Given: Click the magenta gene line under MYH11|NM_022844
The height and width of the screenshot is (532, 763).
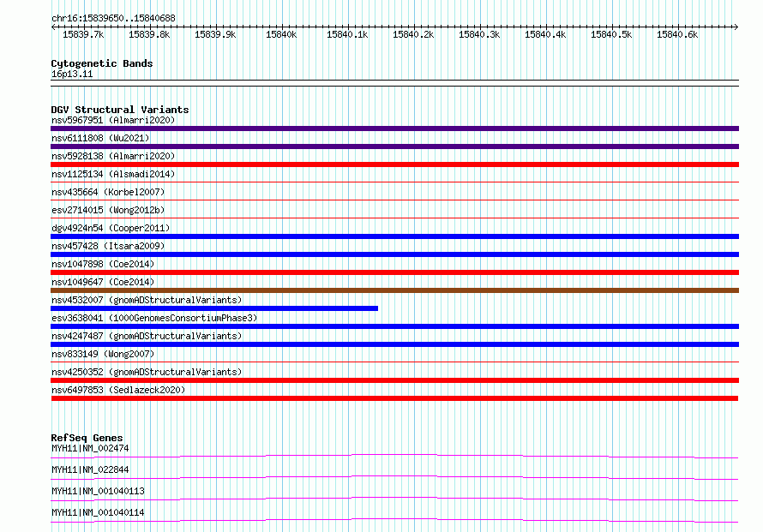Looking at the screenshot, I should 394,477.
